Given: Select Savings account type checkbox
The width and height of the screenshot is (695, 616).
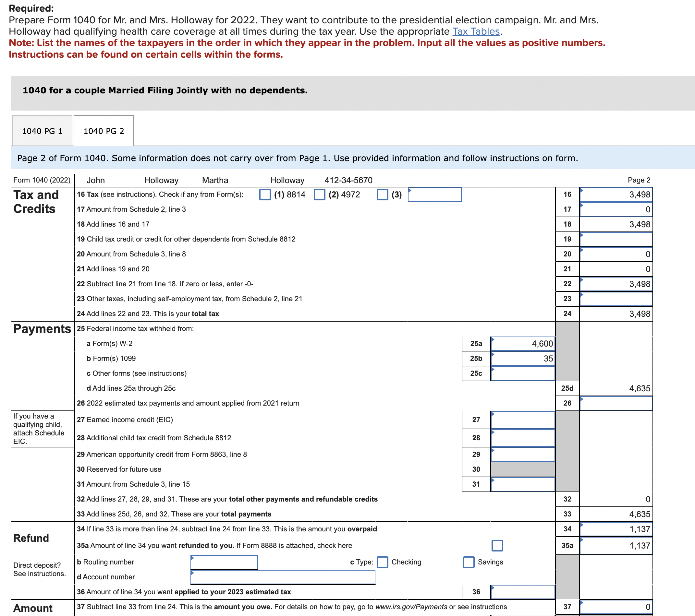Looking at the screenshot, I should click(469, 562).
